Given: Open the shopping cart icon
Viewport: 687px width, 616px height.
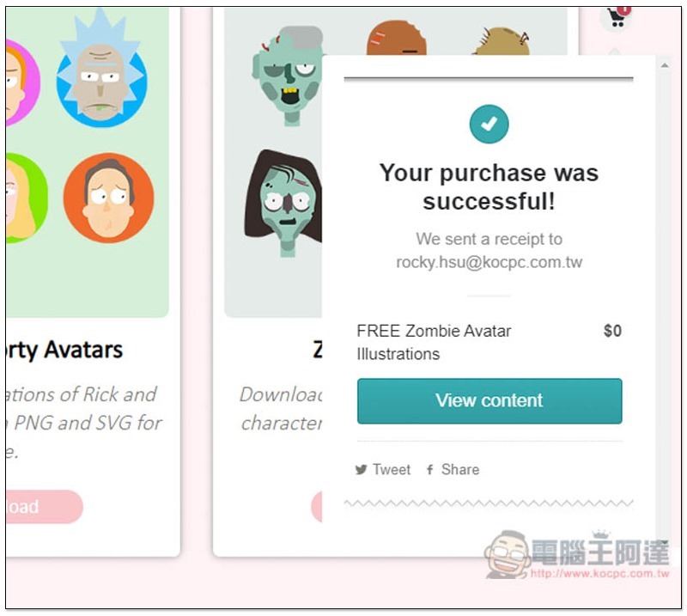Looking at the screenshot, I should (x=617, y=16).
